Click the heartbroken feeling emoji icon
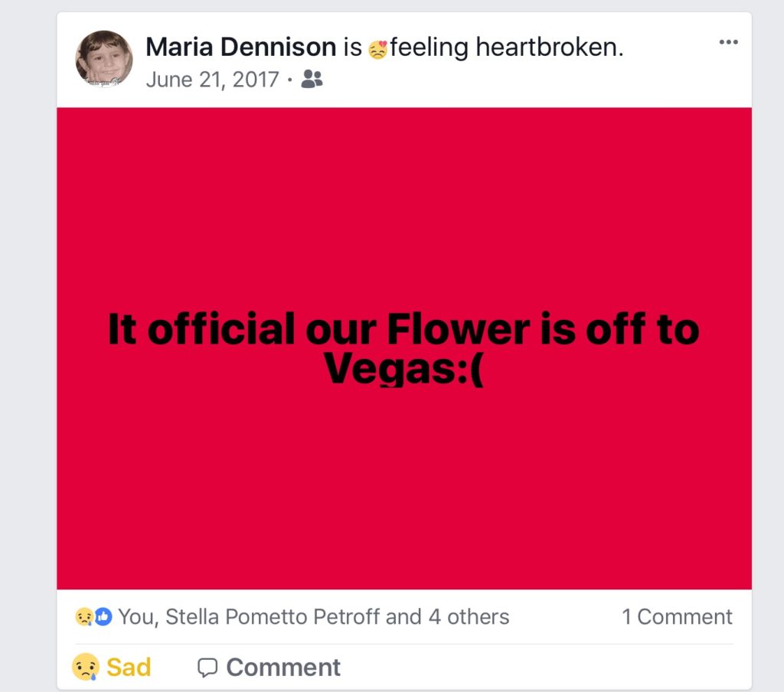The image size is (784, 692). (377, 50)
